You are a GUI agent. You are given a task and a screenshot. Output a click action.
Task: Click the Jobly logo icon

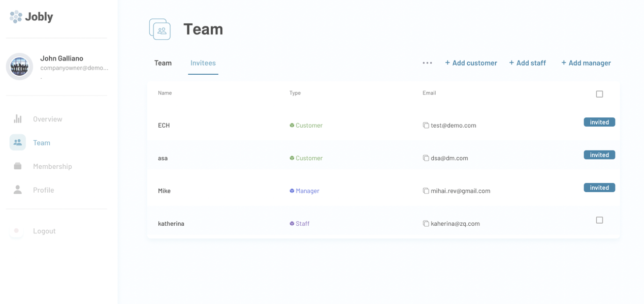[x=16, y=17]
